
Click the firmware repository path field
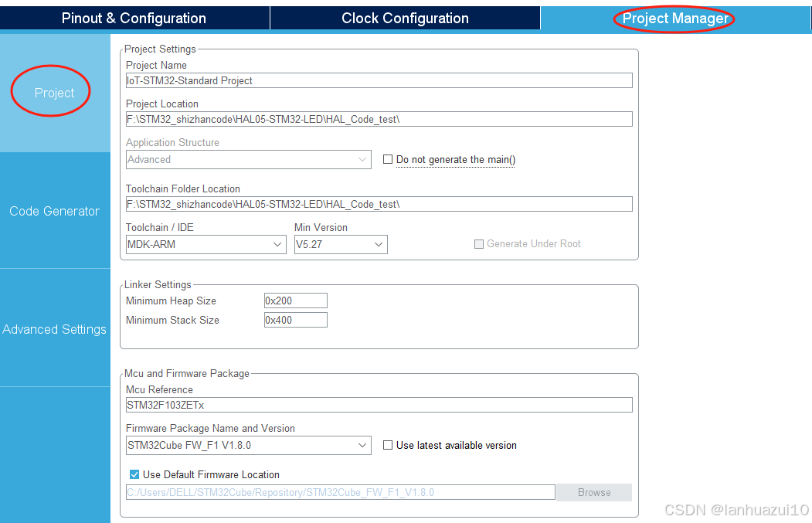point(341,492)
